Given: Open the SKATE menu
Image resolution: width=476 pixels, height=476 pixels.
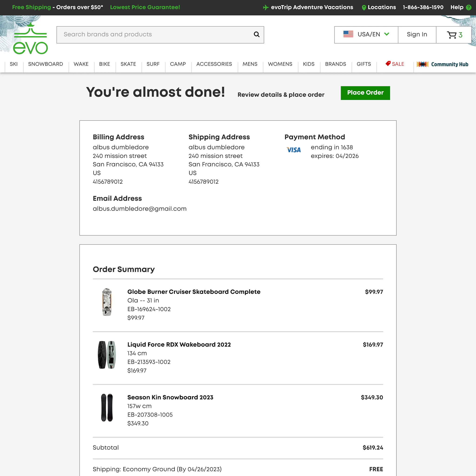Looking at the screenshot, I should (x=128, y=64).
